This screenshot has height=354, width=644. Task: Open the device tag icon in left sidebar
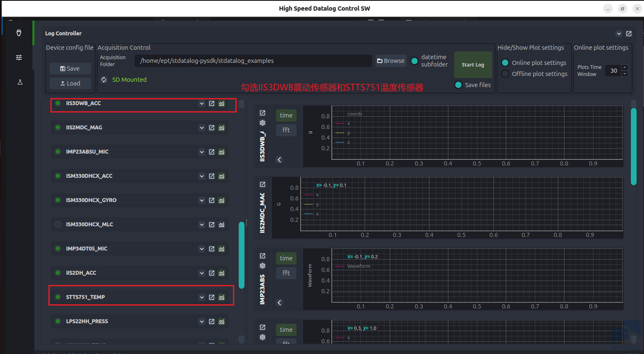pos(19,33)
